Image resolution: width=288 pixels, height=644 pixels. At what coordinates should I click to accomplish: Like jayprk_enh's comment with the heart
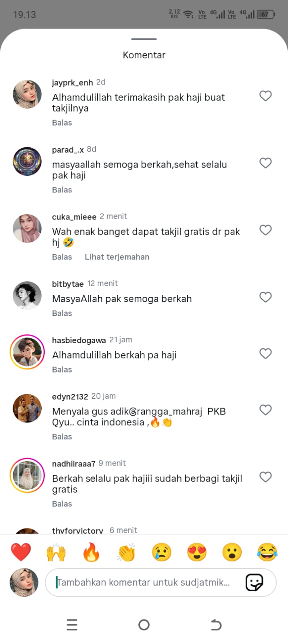tap(265, 96)
